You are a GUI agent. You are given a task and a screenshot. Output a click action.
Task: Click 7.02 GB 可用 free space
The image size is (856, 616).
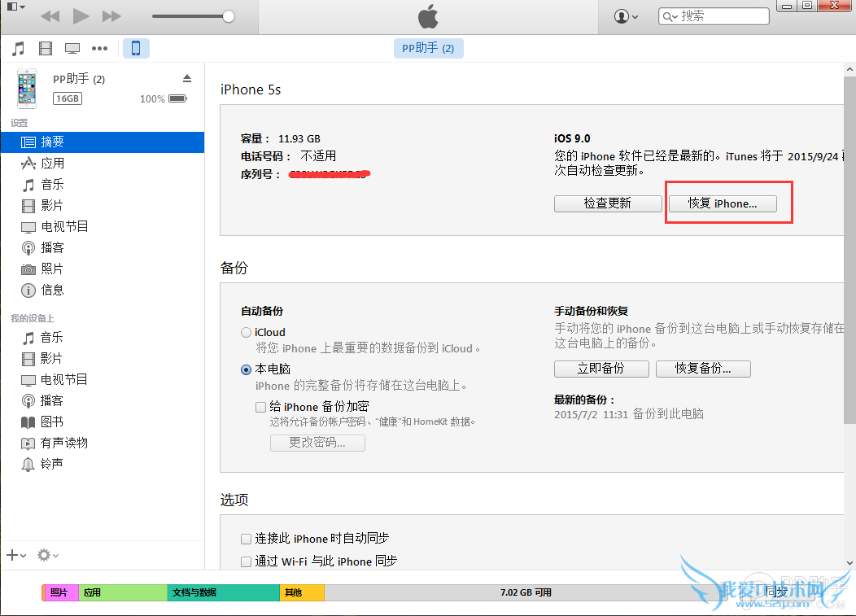coord(526,592)
